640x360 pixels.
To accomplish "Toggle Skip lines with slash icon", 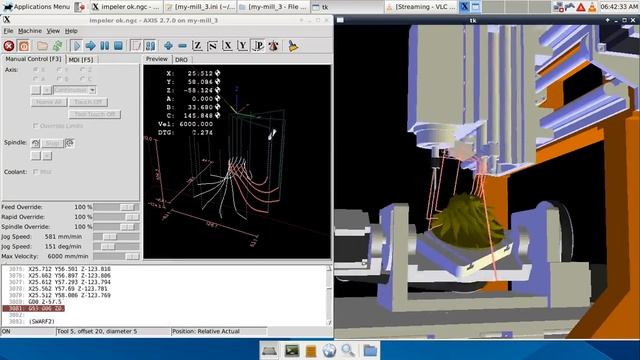I will coord(136,46).
